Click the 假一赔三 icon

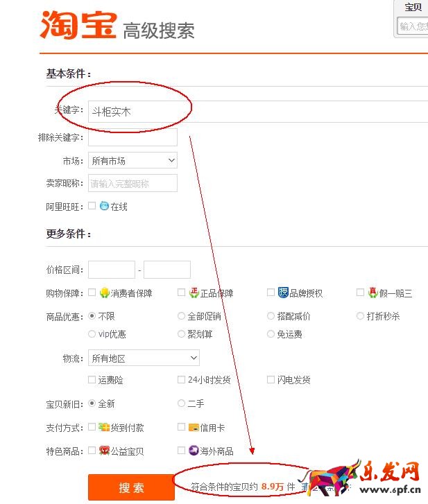pyautogui.click(x=373, y=293)
